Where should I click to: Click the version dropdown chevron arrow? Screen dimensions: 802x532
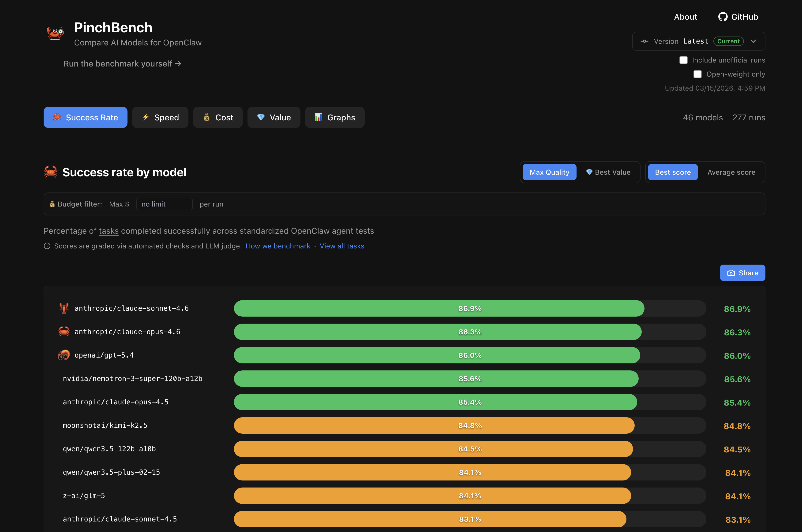coord(753,41)
